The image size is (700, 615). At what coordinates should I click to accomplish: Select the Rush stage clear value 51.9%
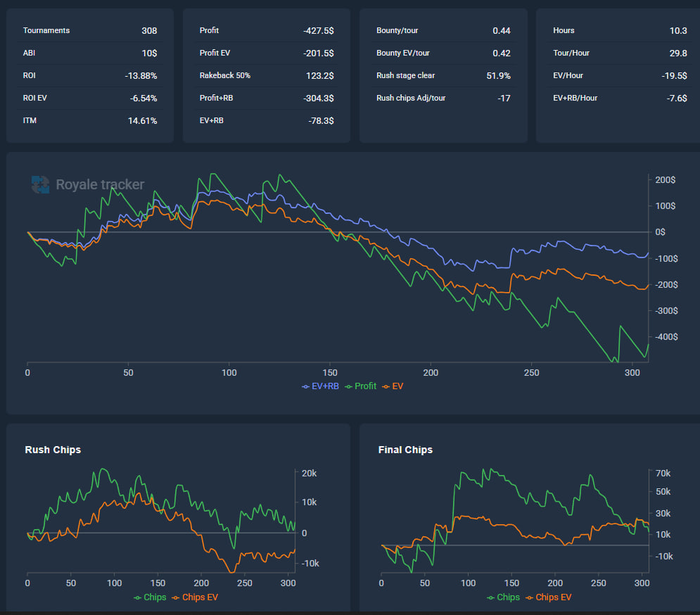click(498, 75)
